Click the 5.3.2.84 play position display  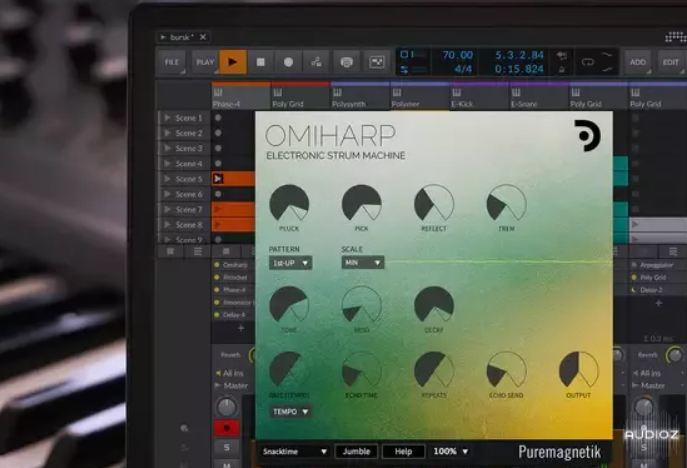(x=519, y=55)
